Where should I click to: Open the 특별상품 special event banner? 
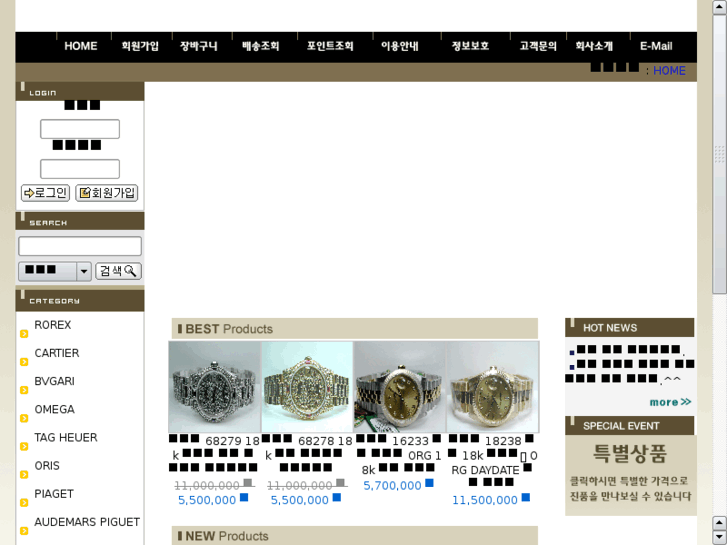pyautogui.click(x=631, y=475)
